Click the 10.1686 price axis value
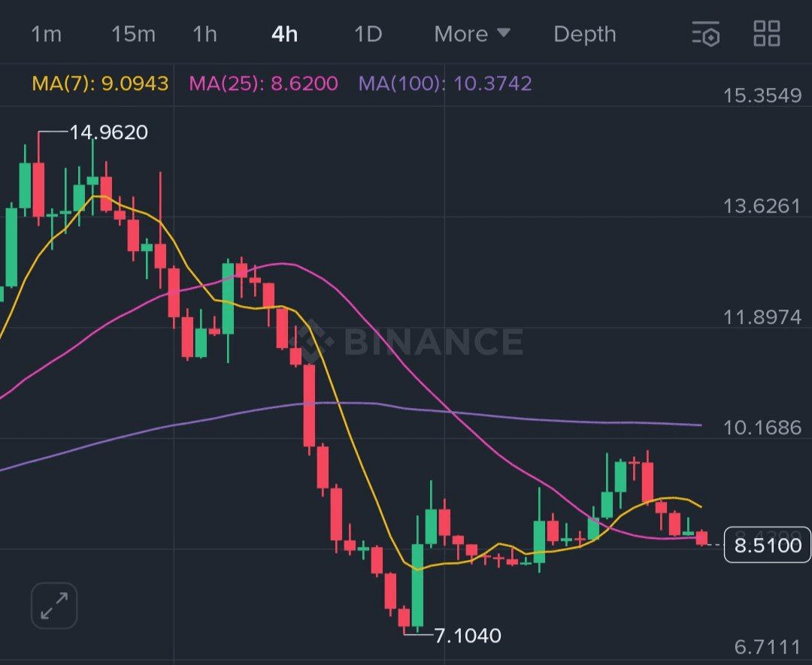The width and height of the screenshot is (812, 665). coord(762,428)
